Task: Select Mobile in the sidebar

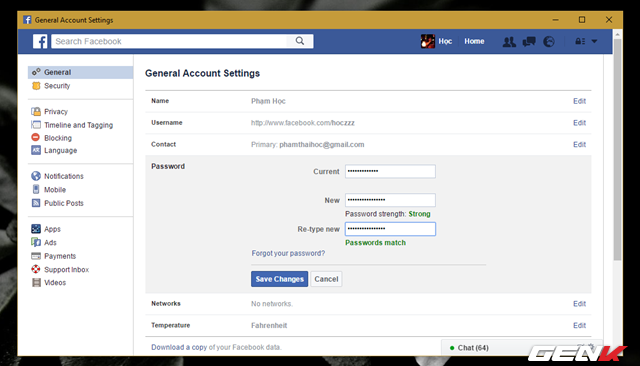Action: pos(55,190)
